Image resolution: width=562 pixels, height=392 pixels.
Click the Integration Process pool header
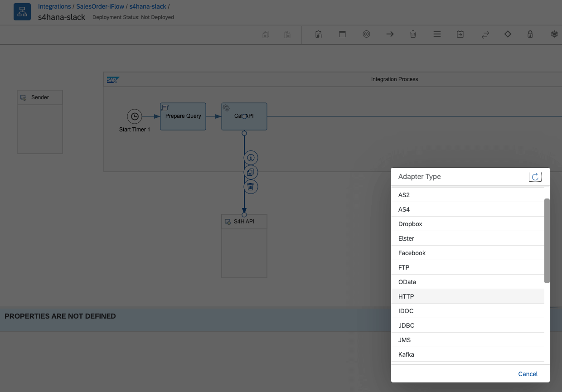(333, 79)
